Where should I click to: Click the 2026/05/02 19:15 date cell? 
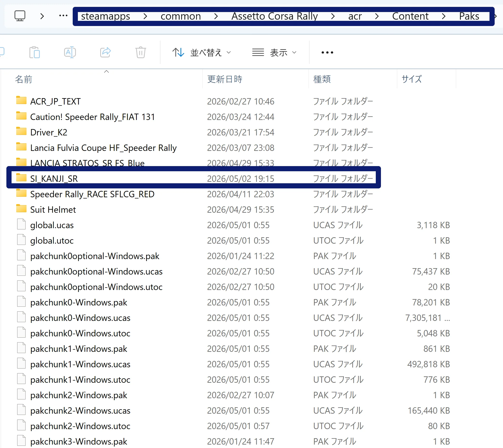240,179
